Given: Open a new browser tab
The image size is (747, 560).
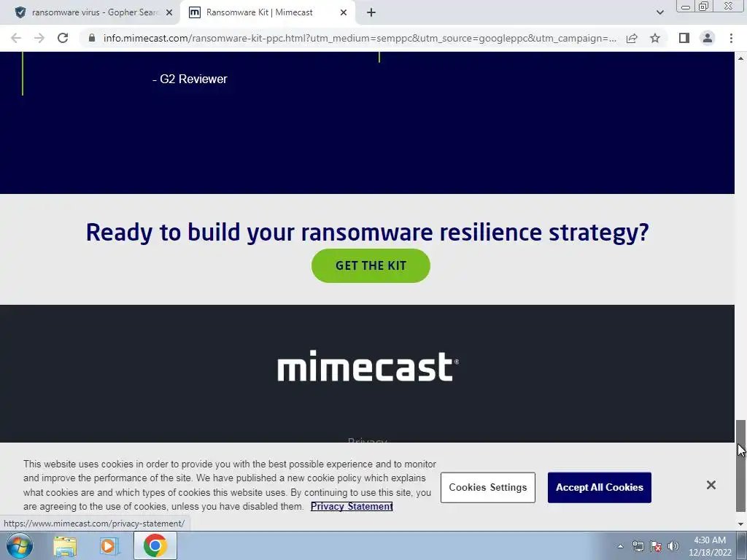Looking at the screenshot, I should [371, 12].
